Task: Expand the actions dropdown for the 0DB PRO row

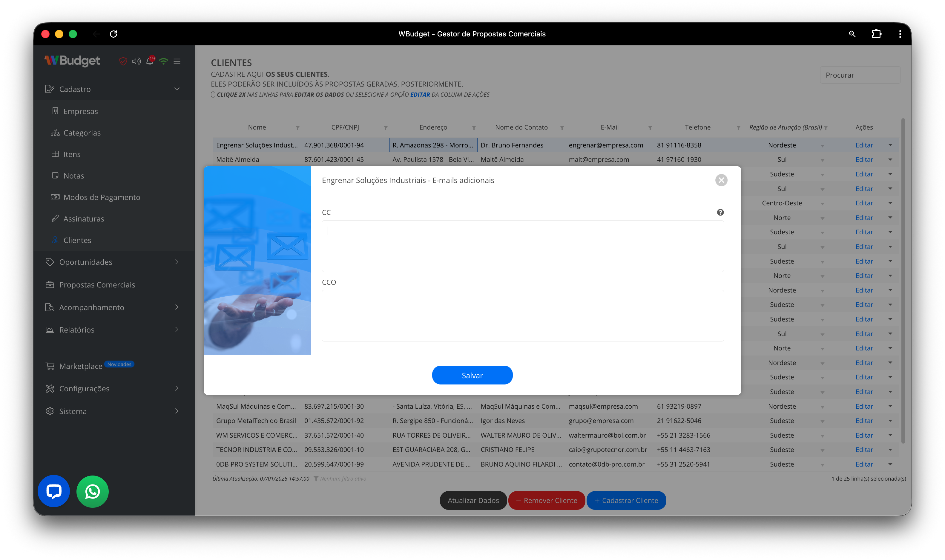Action: pyautogui.click(x=890, y=464)
